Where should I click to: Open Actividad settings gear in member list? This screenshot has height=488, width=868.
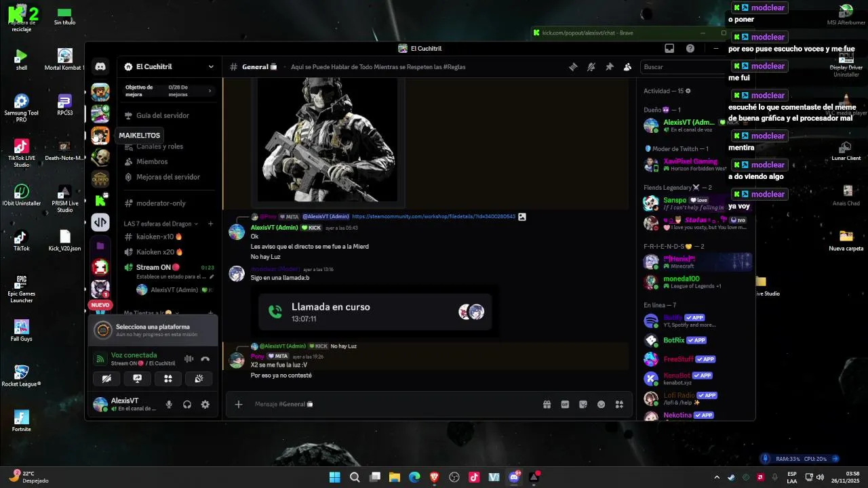coord(688,91)
